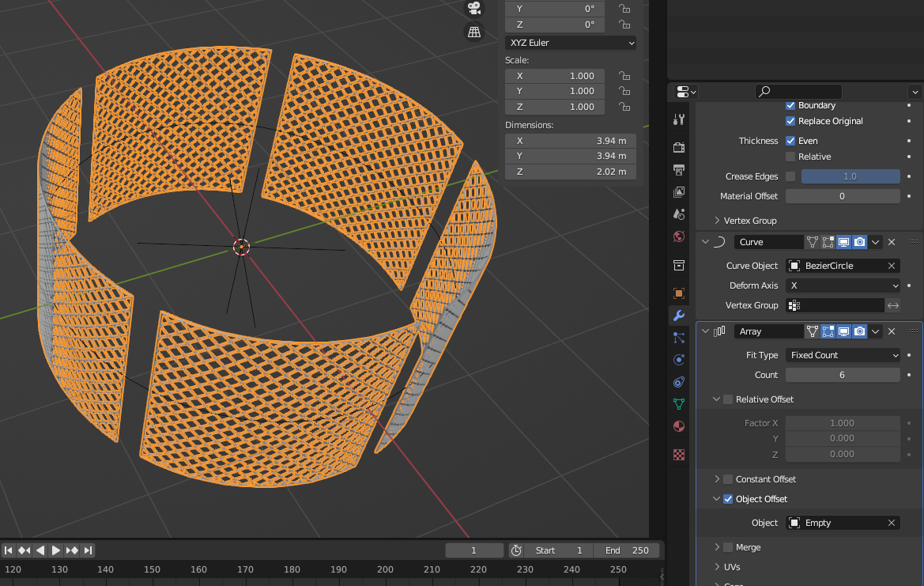Open the Texture properties tab
This screenshot has height=586, width=924.
click(679, 455)
